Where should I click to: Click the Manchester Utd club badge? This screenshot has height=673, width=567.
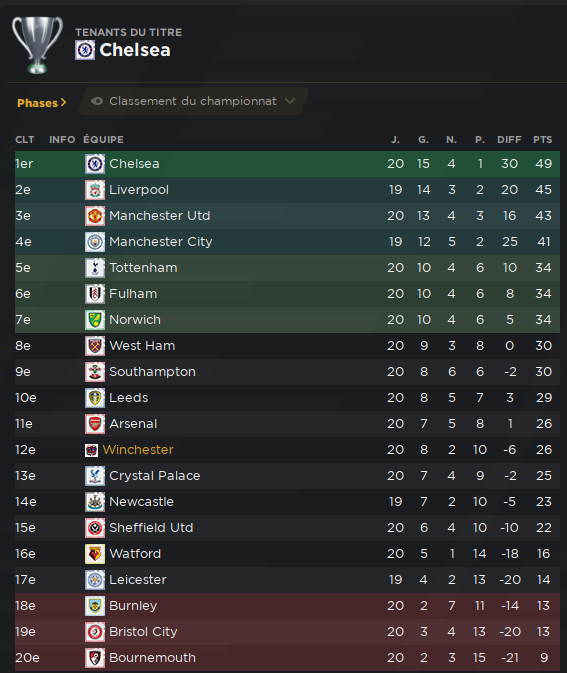(x=95, y=216)
